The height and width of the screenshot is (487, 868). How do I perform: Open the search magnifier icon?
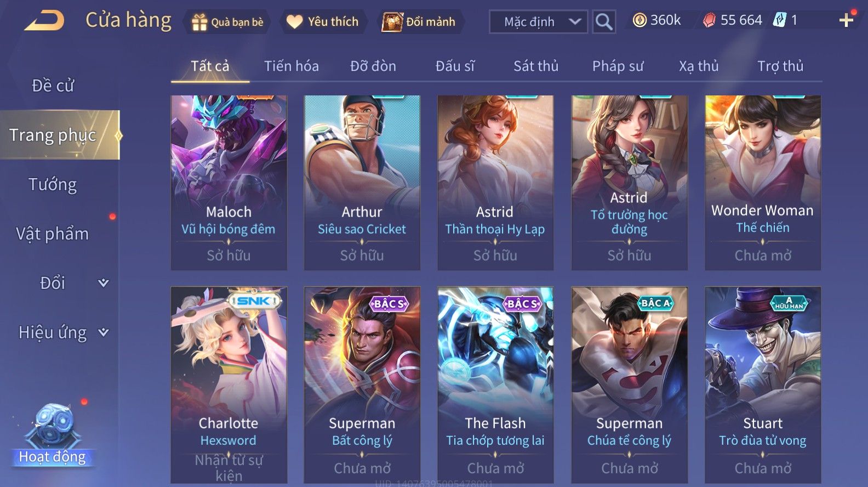(604, 22)
